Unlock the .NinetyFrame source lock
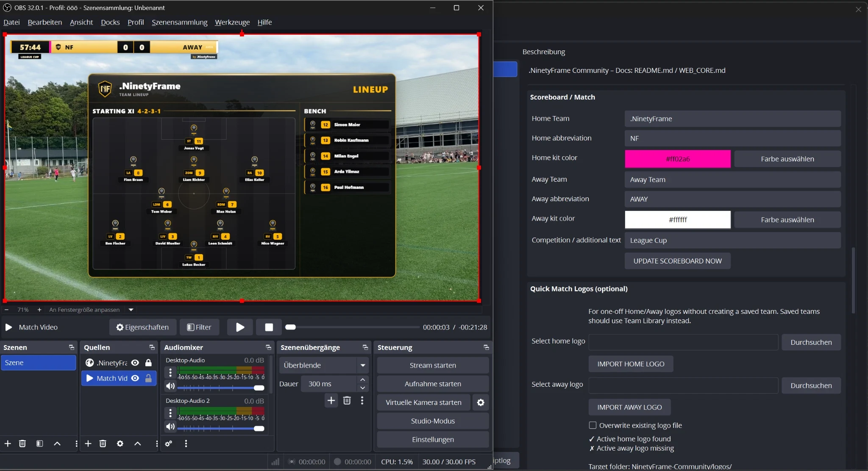The height and width of the screenshot is (471, 868). 148,363
